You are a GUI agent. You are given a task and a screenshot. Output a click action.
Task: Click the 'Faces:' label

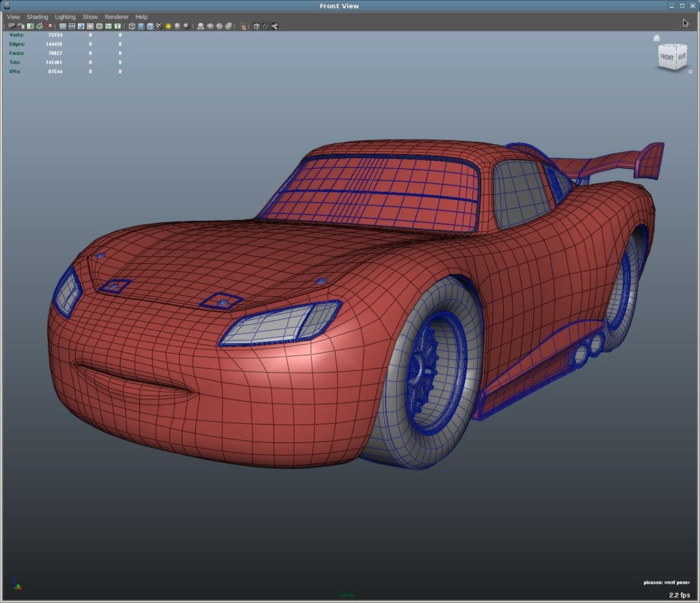point(16,53)
